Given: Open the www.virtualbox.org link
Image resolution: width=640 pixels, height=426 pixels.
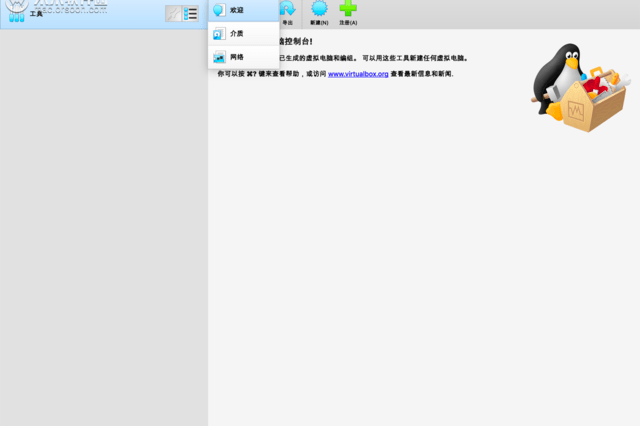Looking at the screenshot, I should 358,74.
